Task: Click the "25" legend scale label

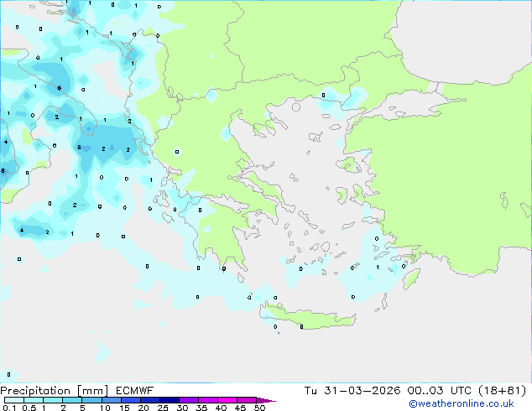Action: tap(163, 408)
